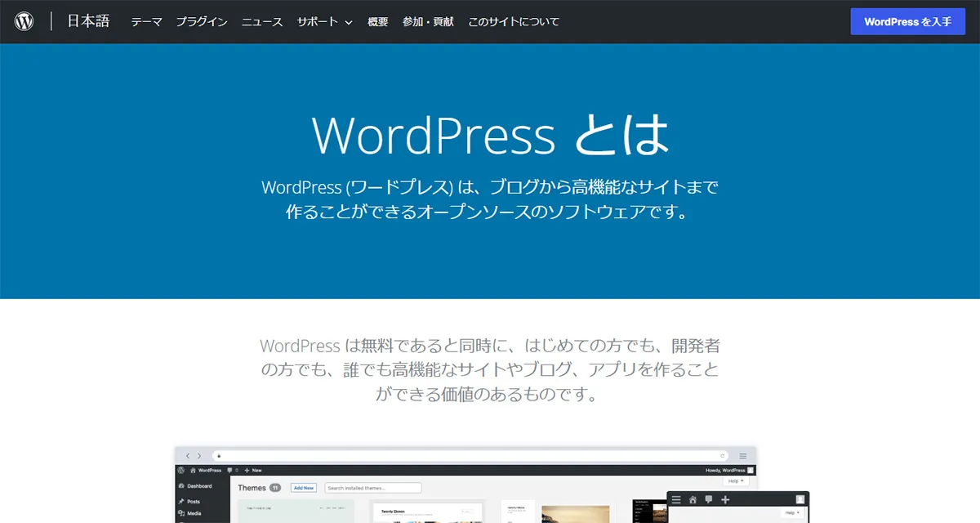Click the user avatar beside Howdy, WordPress
The image size is (980, 523).
point(749,470)
